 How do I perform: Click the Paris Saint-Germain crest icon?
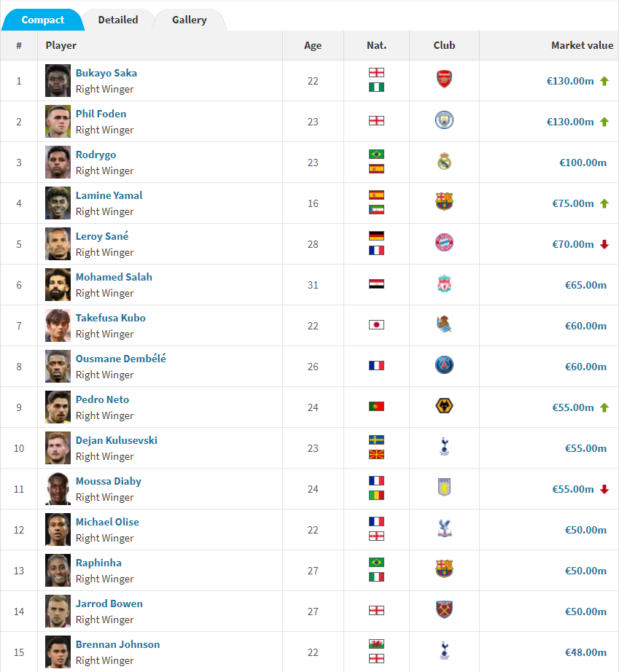(x=444, y=366)
